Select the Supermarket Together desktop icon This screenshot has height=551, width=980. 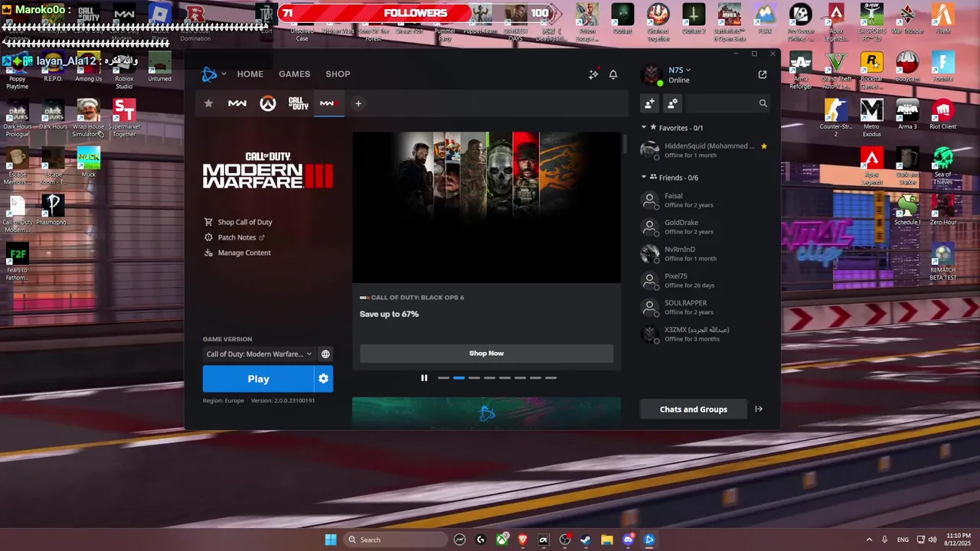point(124,118)
